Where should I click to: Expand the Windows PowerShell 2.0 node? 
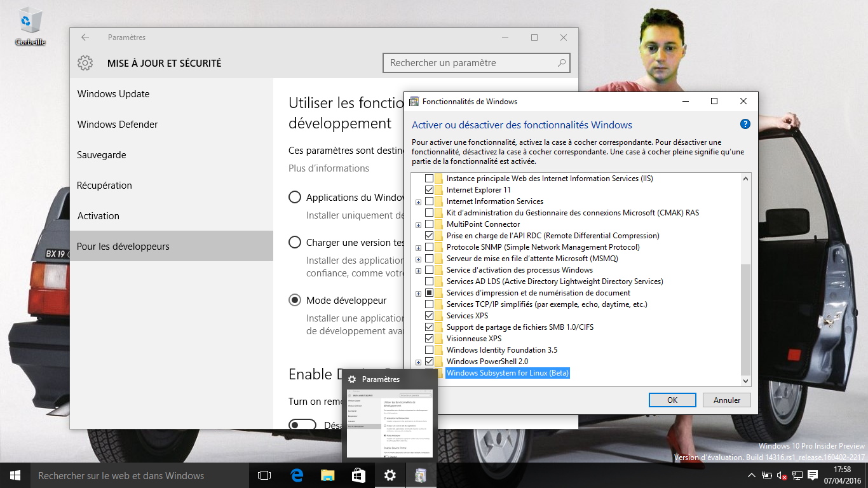[418, 362]
